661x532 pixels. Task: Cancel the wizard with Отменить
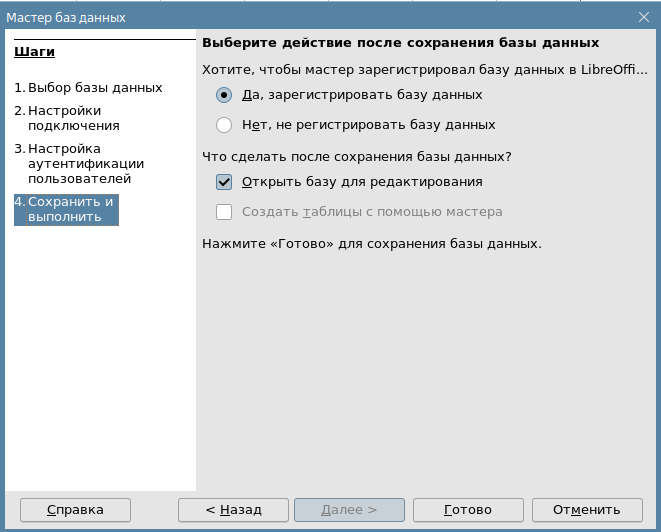point(586,510)
